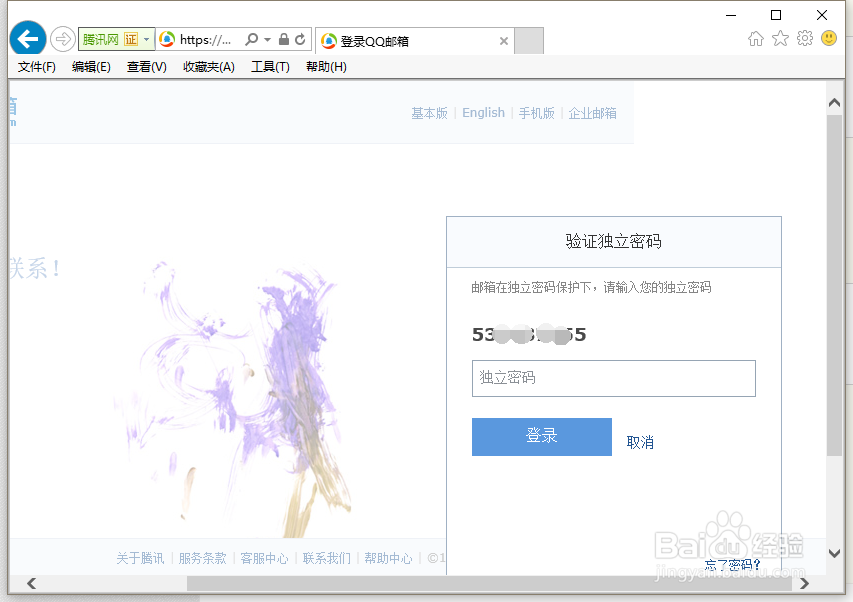Click the horizontal scrollbar left arrow

[x=31, y=583]
